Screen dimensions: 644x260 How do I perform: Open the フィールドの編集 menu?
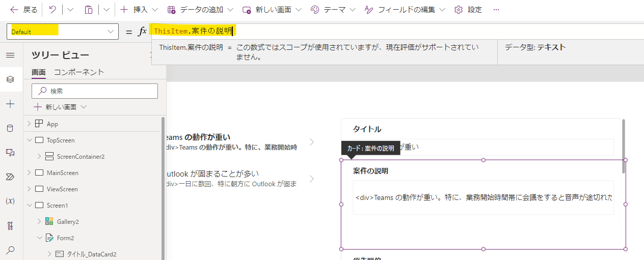coord(405,10)
